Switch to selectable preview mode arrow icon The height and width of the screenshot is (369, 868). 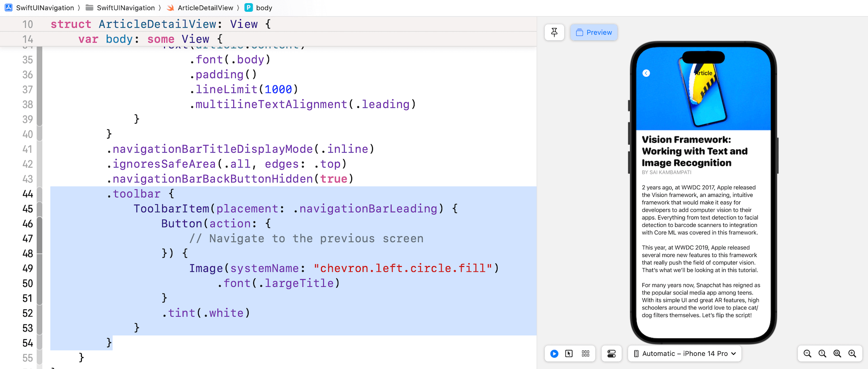(569, 354)
